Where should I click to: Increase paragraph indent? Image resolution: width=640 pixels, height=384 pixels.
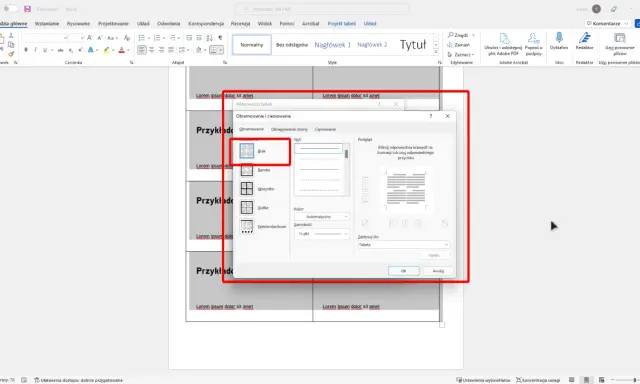[199, 38]
